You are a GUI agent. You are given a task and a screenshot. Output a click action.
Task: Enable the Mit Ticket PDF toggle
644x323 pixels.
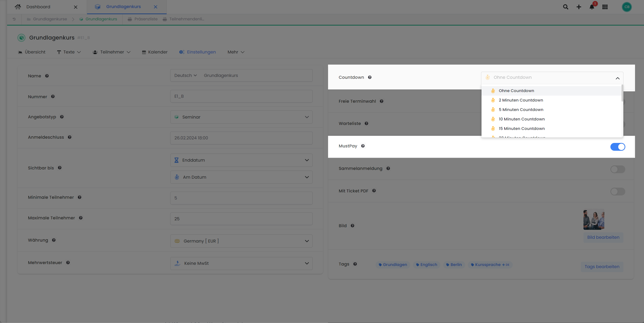tap(618, 191)
